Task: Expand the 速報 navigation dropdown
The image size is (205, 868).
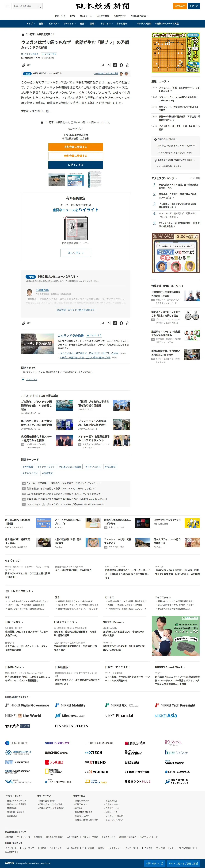Action: (42, 24)
